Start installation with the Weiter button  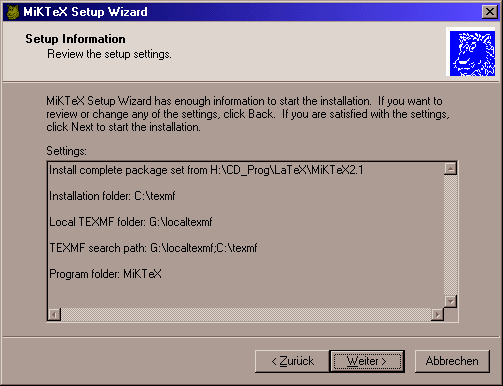coord(367,361)
